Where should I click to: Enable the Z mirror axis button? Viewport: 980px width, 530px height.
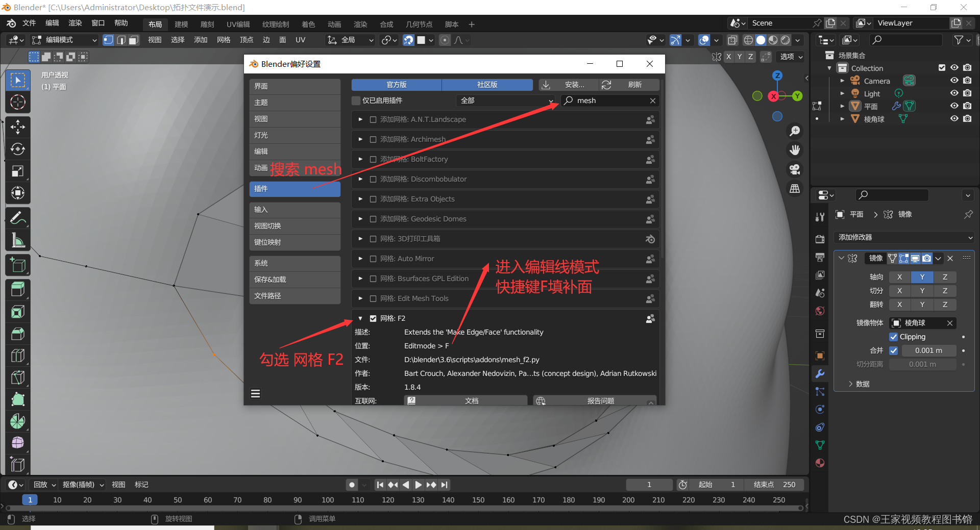pos(945,277)
